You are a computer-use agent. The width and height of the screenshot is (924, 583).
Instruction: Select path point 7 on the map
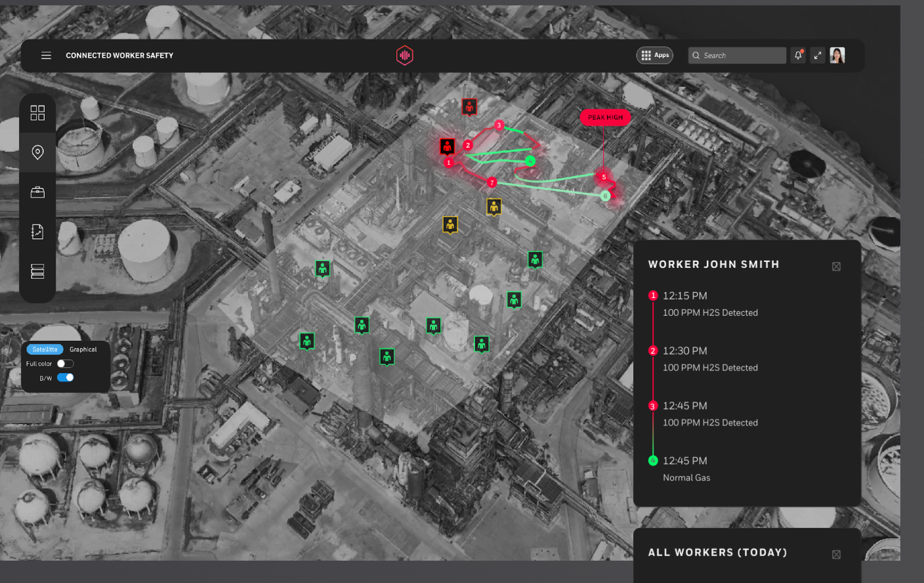492,183
